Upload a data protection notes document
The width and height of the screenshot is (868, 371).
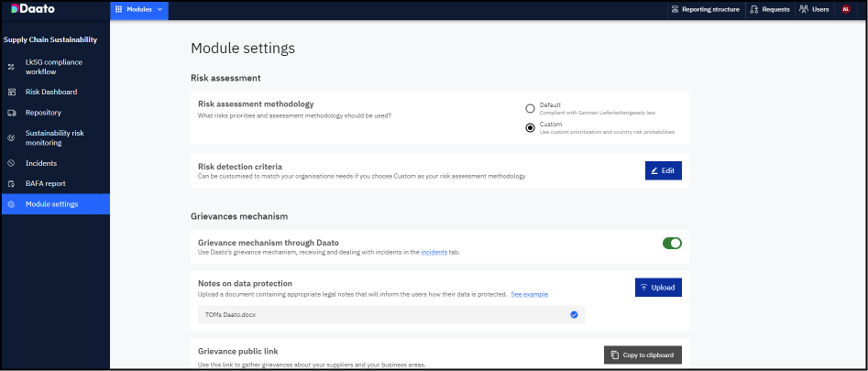[x=658, y=288]
